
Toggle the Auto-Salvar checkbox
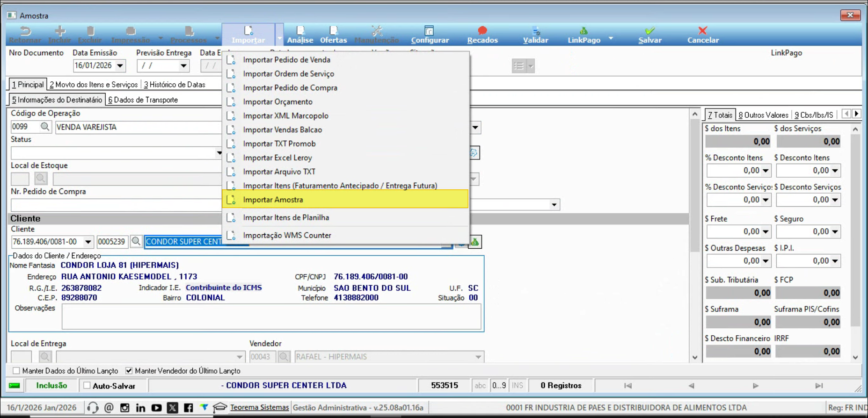[x=87, y=386]
